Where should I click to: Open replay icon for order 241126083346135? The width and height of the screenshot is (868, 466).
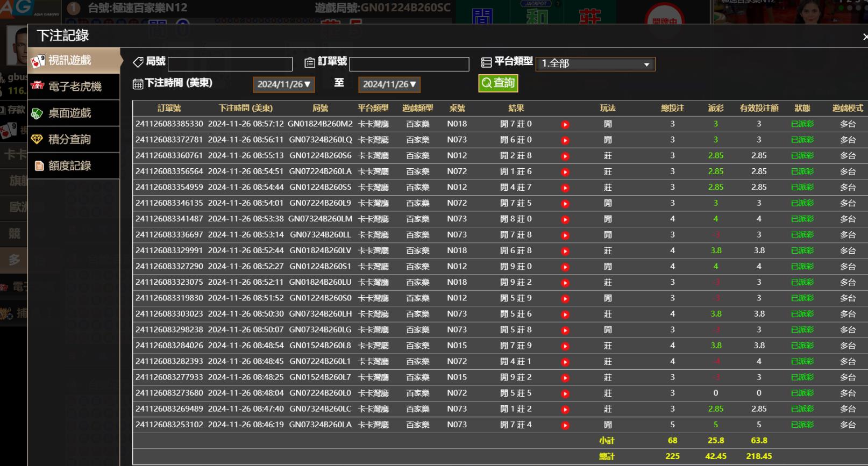pos(565,204)
